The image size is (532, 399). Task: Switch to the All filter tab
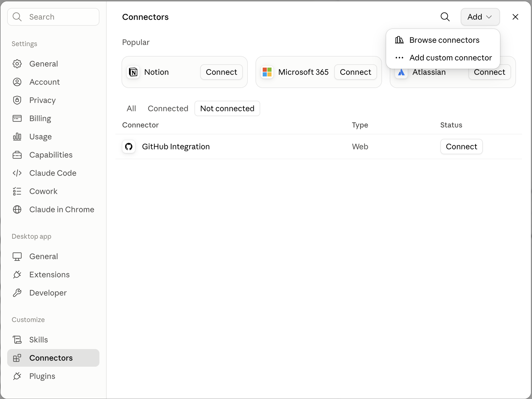pyautogui.click(x=131, y=108)
